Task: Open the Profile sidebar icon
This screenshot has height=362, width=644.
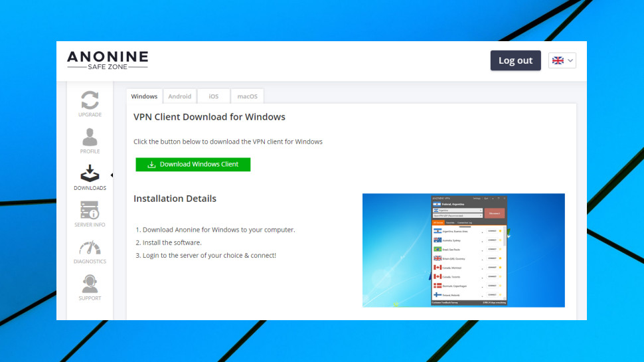Action: tap(90, 137)
